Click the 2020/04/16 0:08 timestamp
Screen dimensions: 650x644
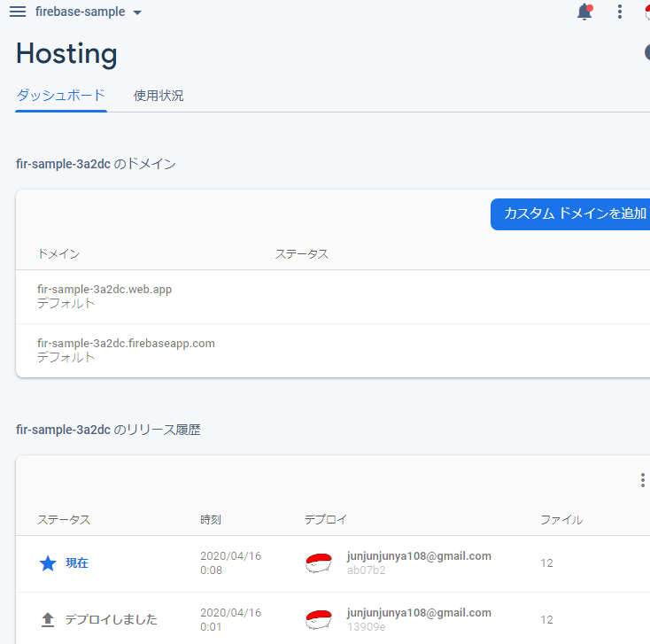pyautogui.click(x=230, y=563)
